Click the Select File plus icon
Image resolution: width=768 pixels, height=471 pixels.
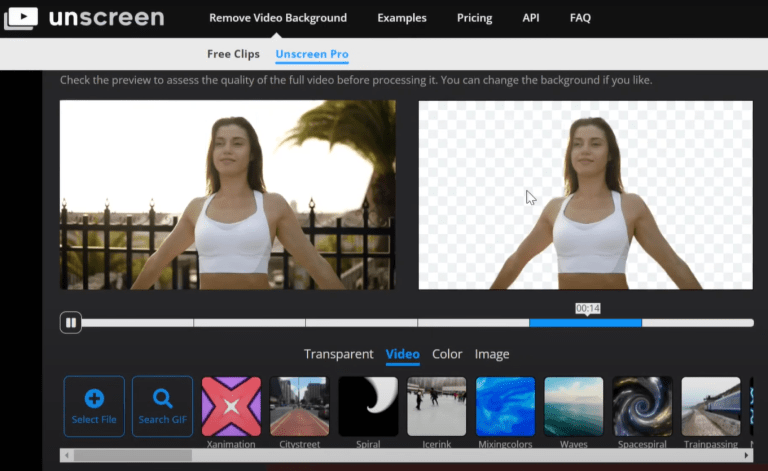(x=94, y=399)
